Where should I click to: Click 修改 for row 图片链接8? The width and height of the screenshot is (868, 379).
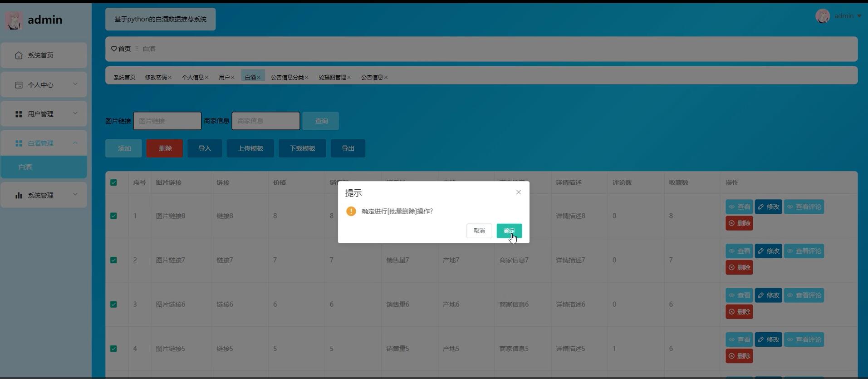click(x=768, y=207)
